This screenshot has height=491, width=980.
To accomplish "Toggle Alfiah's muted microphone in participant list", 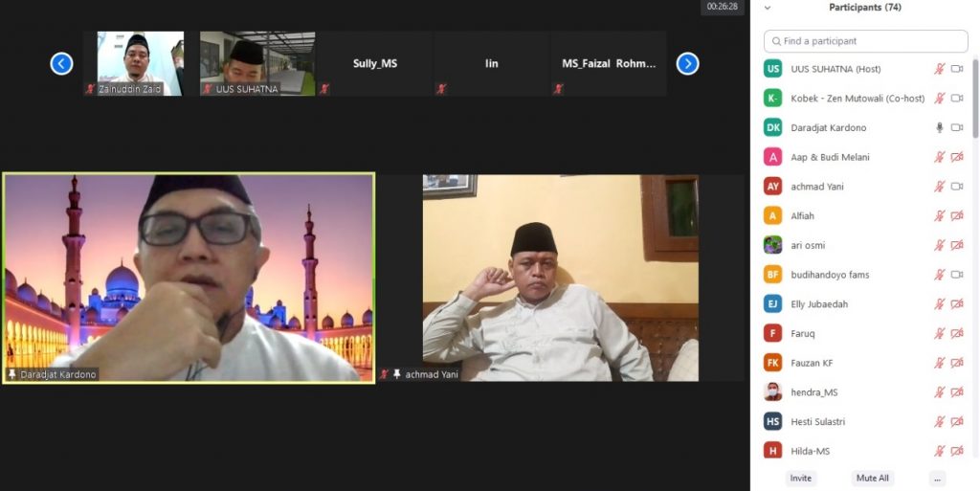I will (940, 216).
